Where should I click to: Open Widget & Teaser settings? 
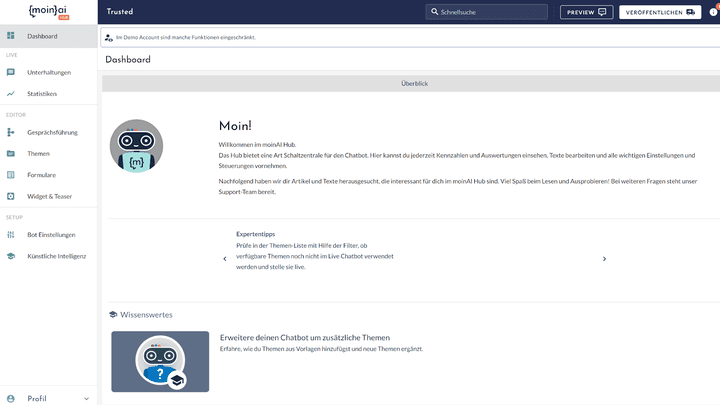coord(49,197)
